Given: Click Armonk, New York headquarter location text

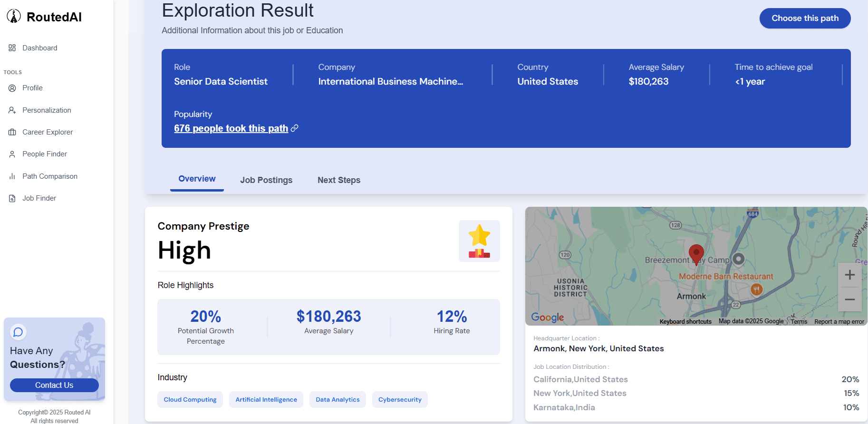Looking at the screenshot, I should pyautogui.click(x=598, y=348).
